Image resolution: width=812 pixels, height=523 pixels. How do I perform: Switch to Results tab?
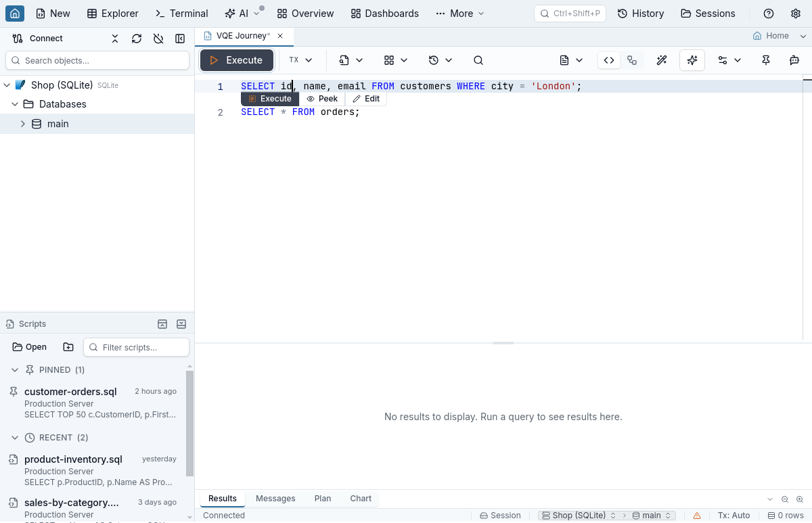click(223, 499)
